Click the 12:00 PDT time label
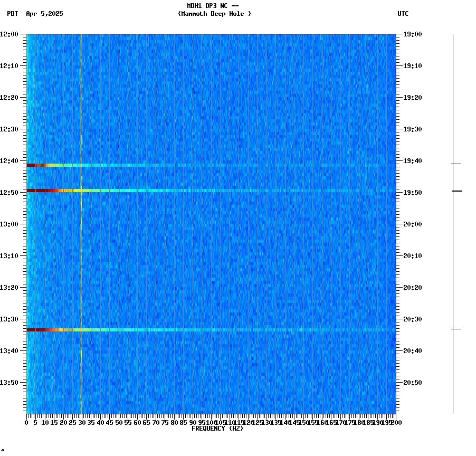 (x=11, y=34)
